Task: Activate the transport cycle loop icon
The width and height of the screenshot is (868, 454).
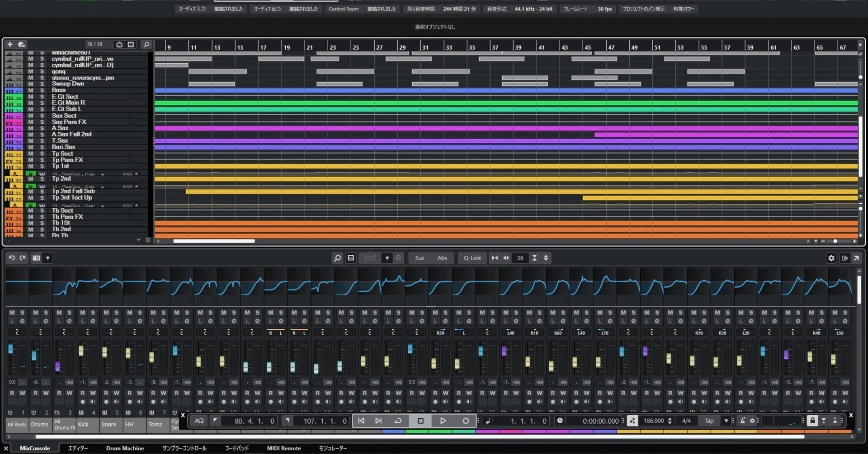Action: click(x=398, y=421)
